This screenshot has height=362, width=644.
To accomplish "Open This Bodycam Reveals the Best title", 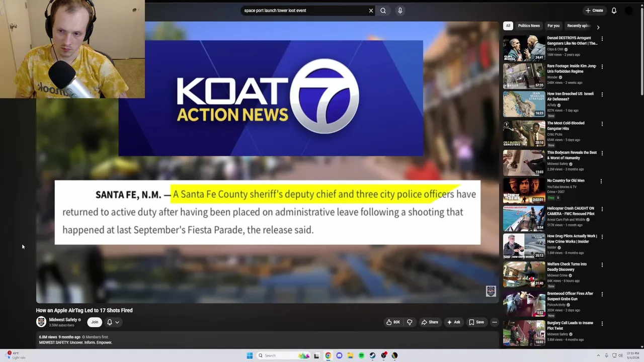I will point(572,155).
